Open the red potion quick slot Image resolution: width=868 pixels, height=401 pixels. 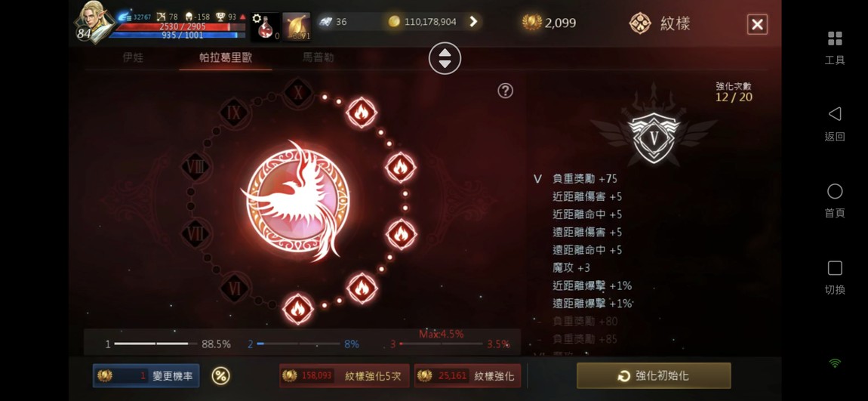coord(265,27)
